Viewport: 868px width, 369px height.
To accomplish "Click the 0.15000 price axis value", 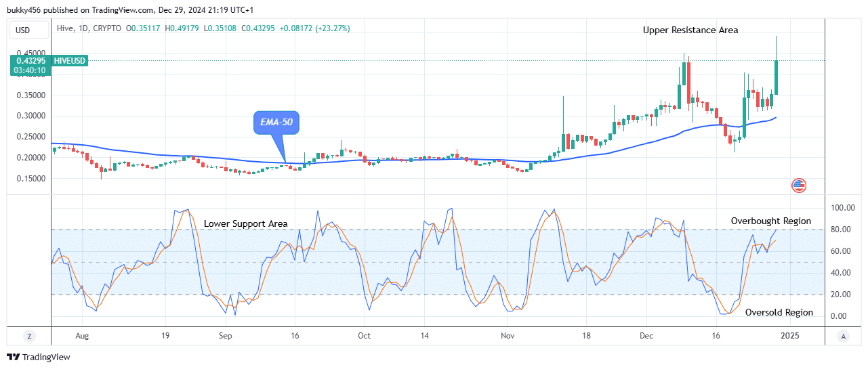I will pos(33,179).
